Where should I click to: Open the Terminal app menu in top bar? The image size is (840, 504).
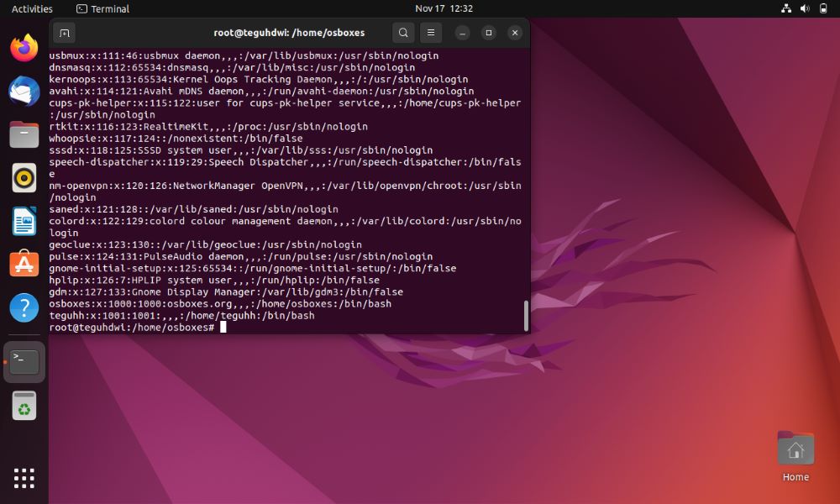(102, 8)
